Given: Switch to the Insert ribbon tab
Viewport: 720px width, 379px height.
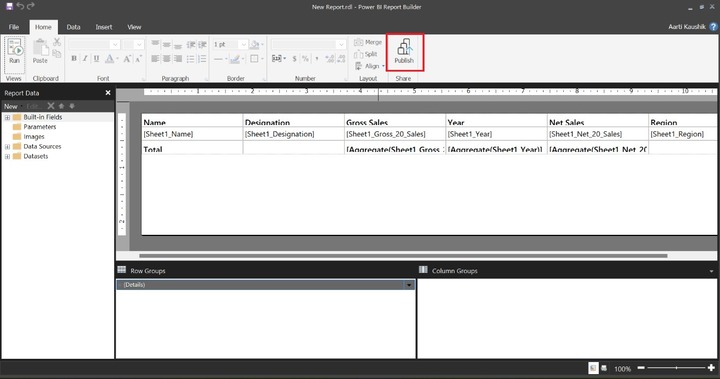Looking at the screenshot, I should (x=104, y=27).
